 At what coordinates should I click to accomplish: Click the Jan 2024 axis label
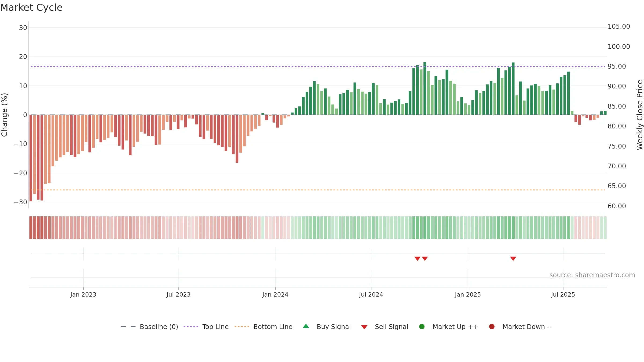(x=275, y=294)
